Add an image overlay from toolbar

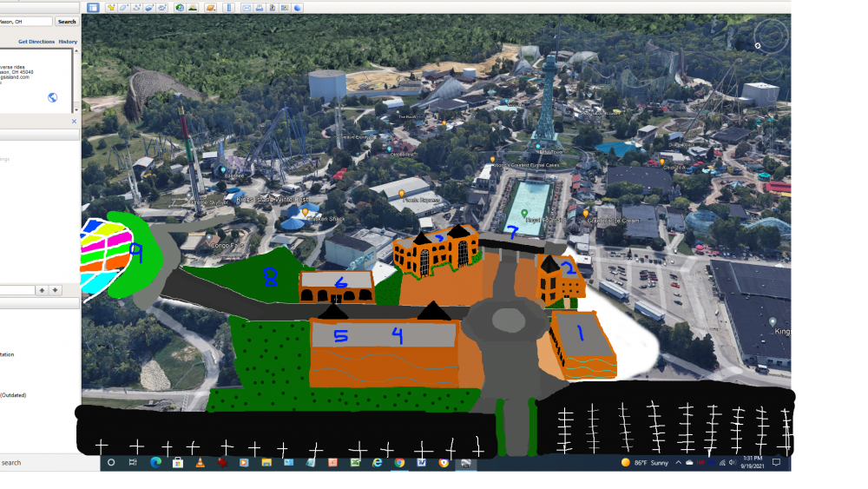pos(149,8)
